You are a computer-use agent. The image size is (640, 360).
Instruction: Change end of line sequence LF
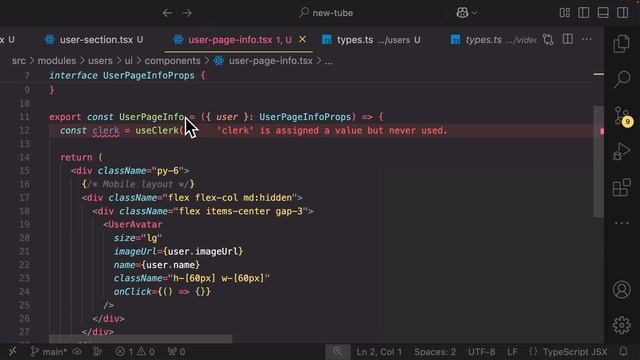pos(512,351)
